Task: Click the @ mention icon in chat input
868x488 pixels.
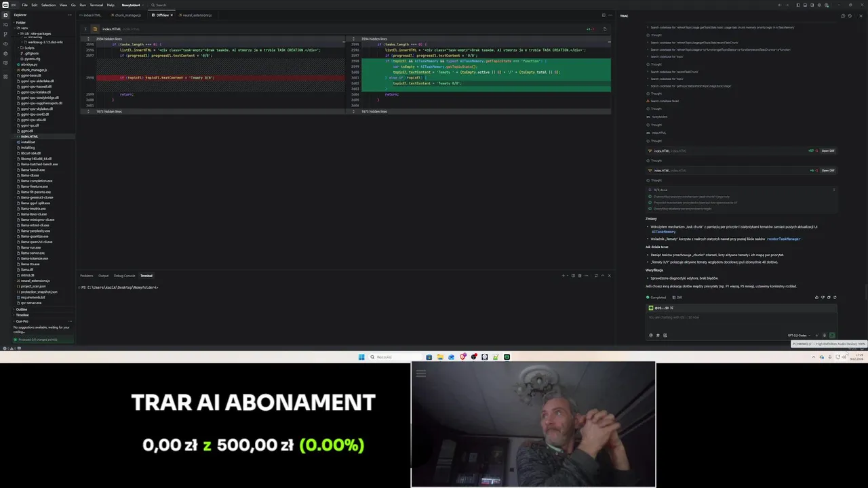Action: pyautogui.click(x=651, y=335)
